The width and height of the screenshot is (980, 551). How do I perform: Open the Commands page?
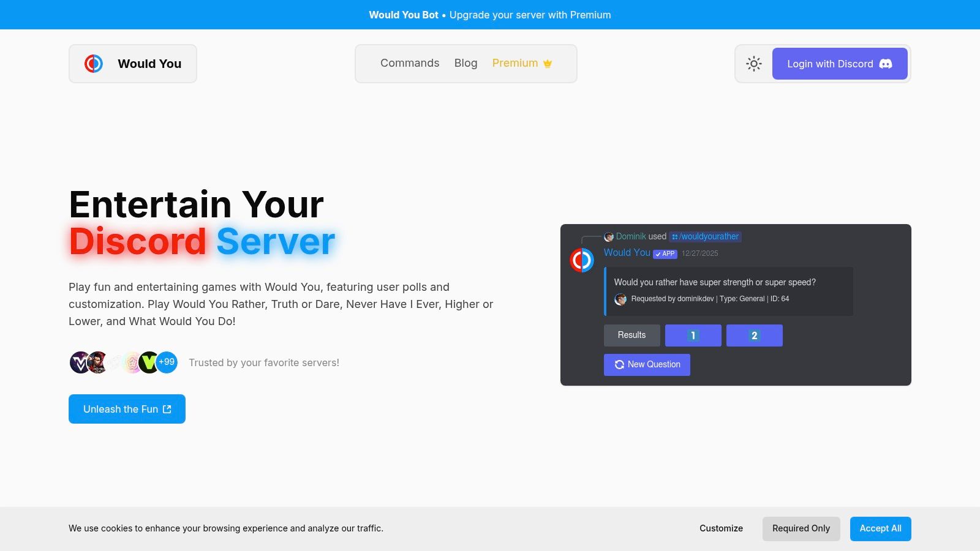pos(410,63)
